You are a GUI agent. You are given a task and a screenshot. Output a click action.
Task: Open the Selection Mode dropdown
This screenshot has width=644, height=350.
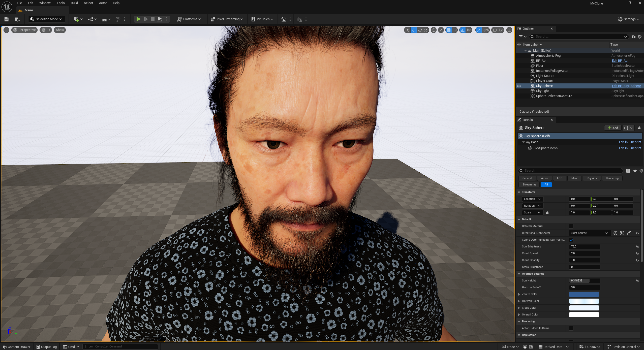pyautogui.click(x=47, y=19)
